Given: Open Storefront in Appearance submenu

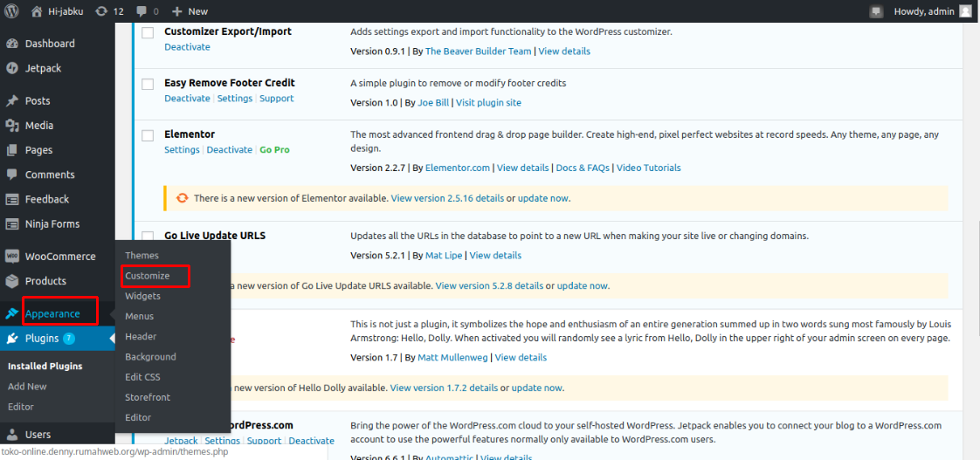Looking at the screenshot, I should 148,397.
